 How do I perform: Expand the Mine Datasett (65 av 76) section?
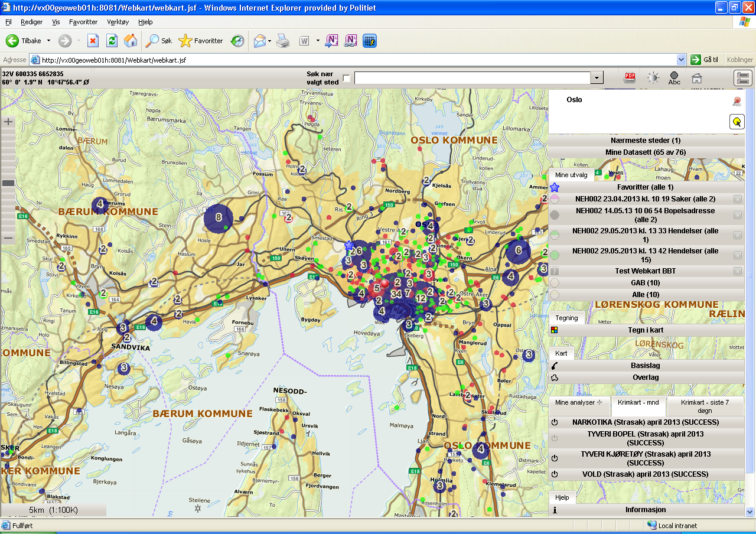point(646,152)
